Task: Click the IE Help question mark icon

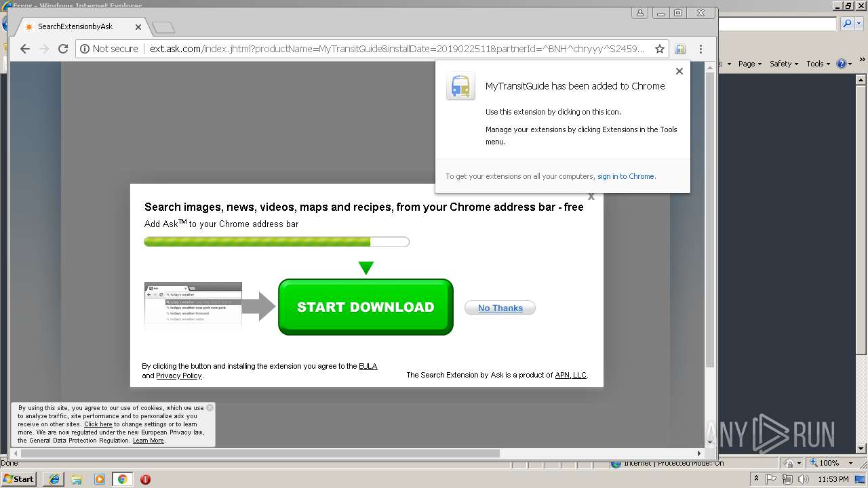Action: 841,64
